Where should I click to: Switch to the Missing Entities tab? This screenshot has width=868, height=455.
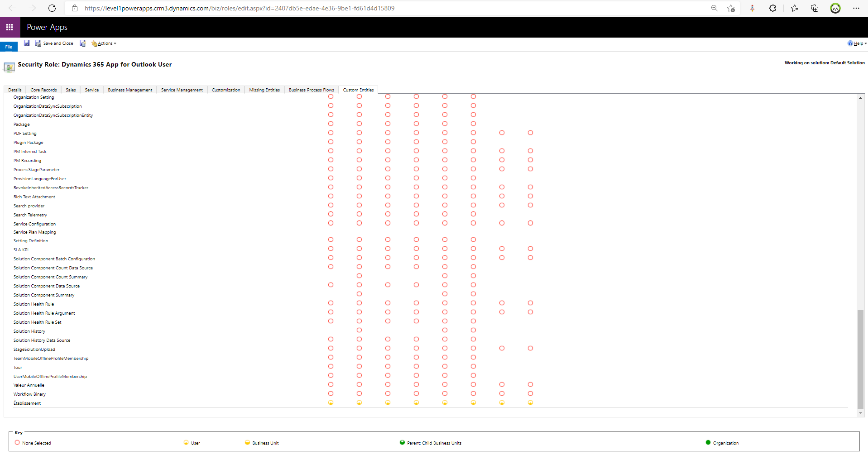point(264,90)
